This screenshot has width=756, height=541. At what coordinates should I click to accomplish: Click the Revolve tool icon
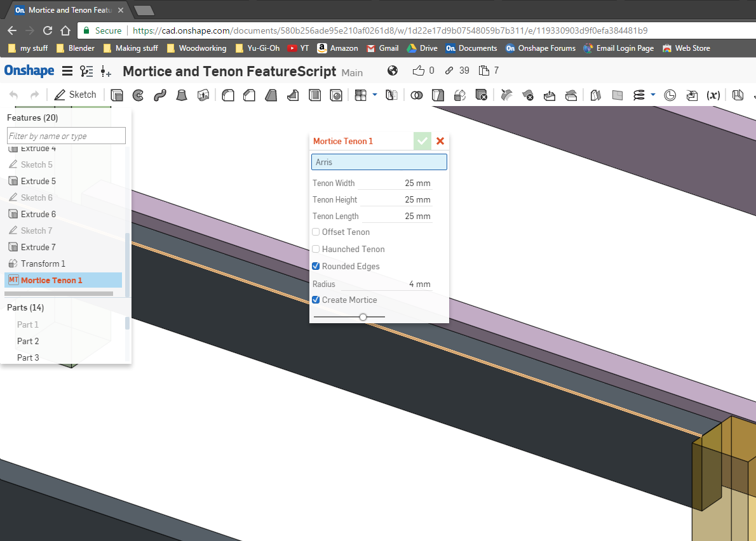point(138,95)
